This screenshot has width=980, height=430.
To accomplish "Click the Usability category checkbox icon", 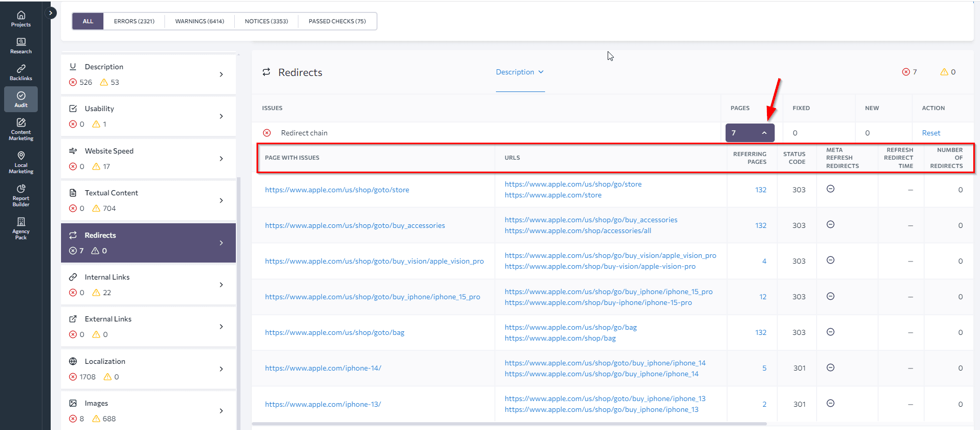I will pyautogui.click(x=73, y=109).
